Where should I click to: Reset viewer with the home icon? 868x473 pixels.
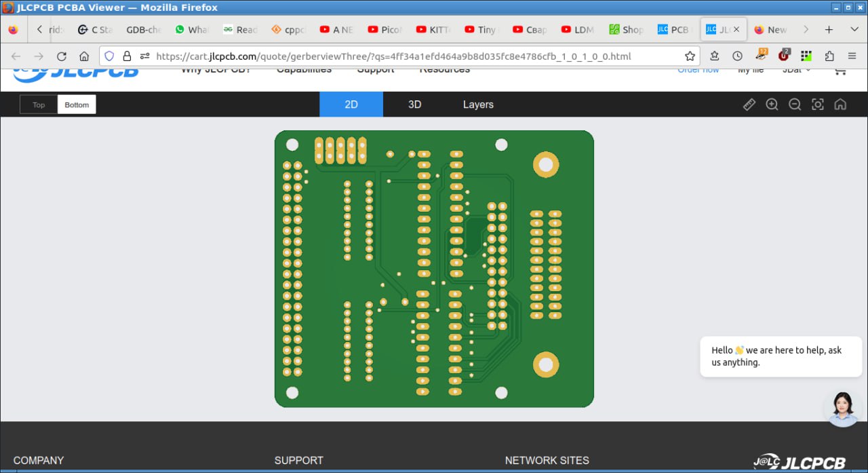pos(840,105)
